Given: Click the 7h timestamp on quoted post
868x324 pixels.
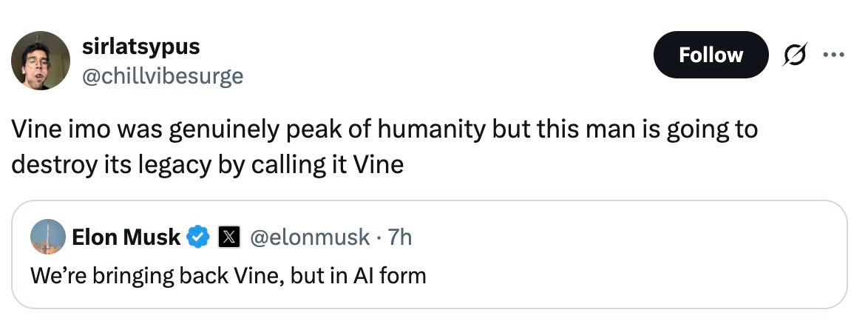Looking at the screenshot, I should pyautogui.click(x=400, y=237).
